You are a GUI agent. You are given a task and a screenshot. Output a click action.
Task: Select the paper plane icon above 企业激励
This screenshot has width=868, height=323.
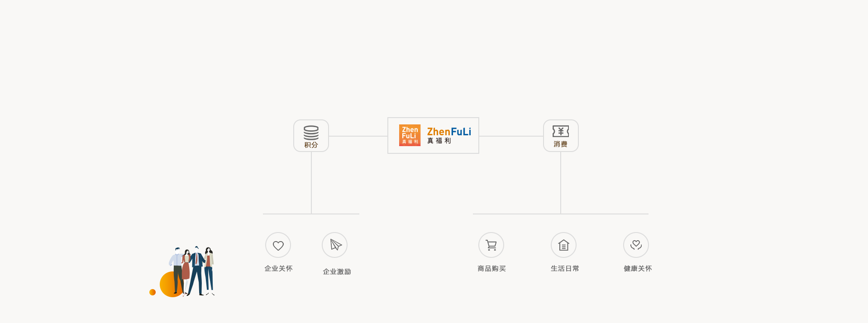coord(335,245)
